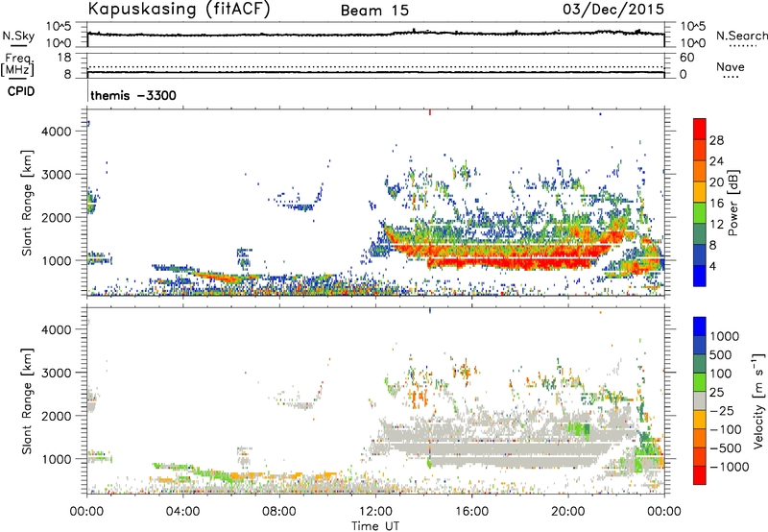768x532 pixels.
Task: Click the 60 tick on Nave axis
Action: pos(686,58)
